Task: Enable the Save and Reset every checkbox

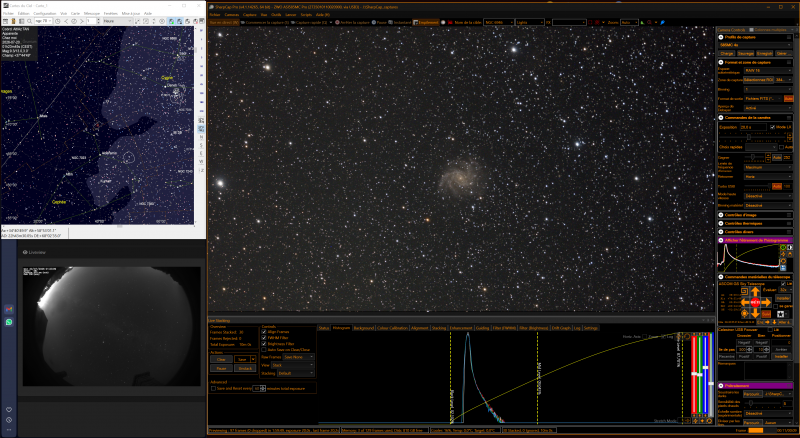Action: click(213, 388)
